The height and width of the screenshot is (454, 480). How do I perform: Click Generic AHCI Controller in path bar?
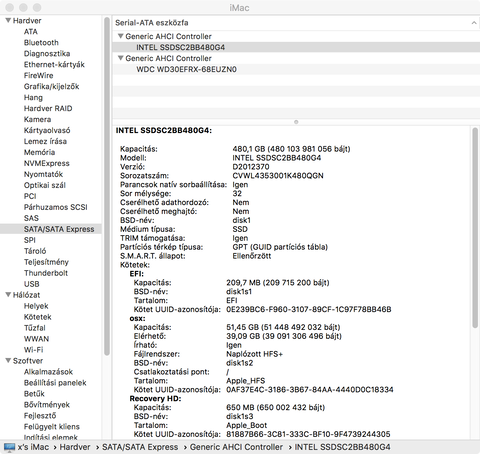coord(236,447)
